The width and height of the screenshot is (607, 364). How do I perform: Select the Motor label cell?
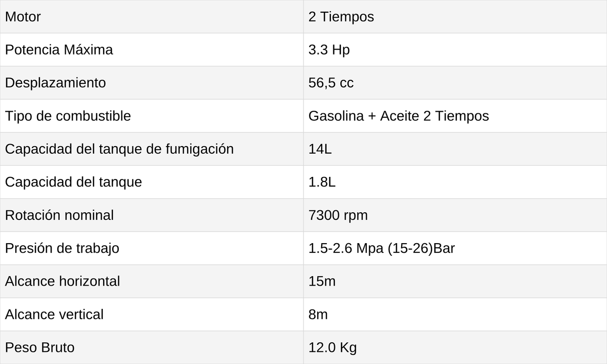[x=152, y=17]
